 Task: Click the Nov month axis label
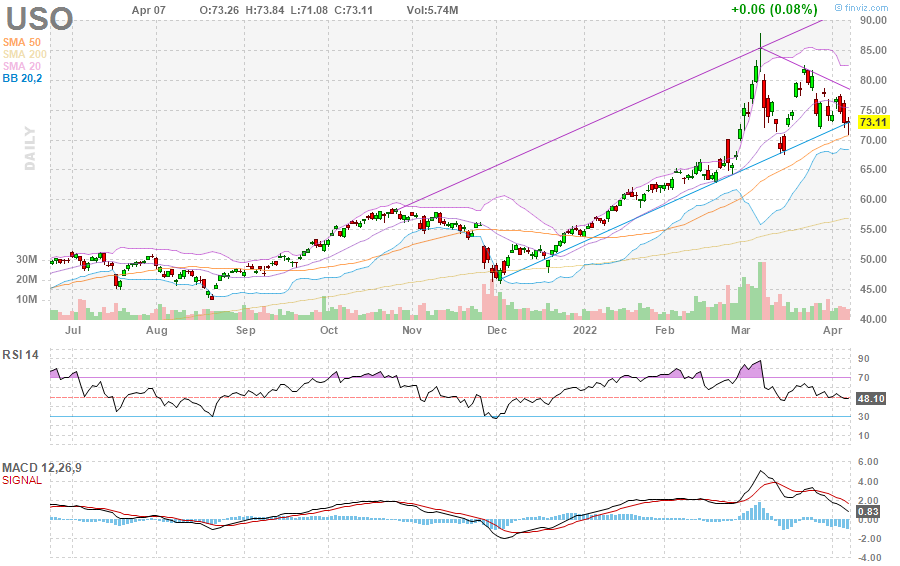412,330
